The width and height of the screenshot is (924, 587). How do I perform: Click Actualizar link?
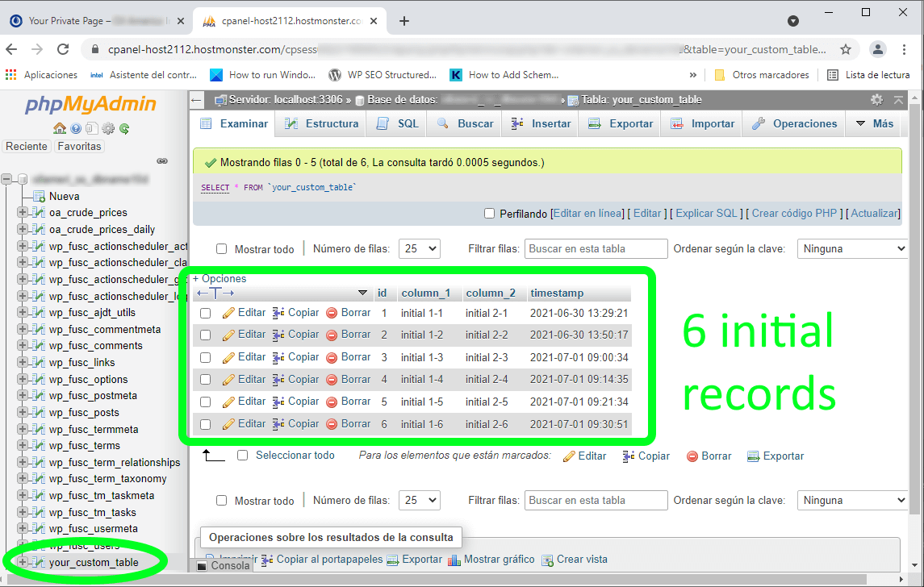pos(875,214)
